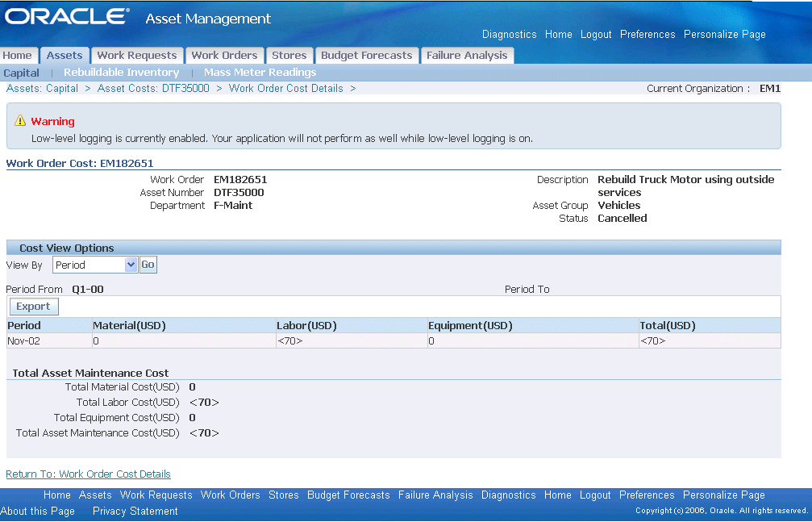Click Period From value Q1-00
The height and width of the screenshot is (522, 812).
click(x=88, y=290)
